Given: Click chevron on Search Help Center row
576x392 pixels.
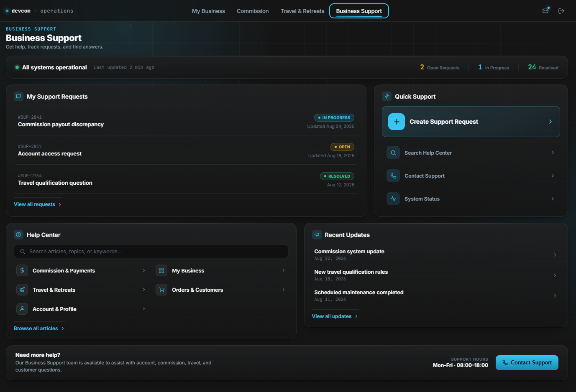Looking at the screenshot, I should click(553, 153).
